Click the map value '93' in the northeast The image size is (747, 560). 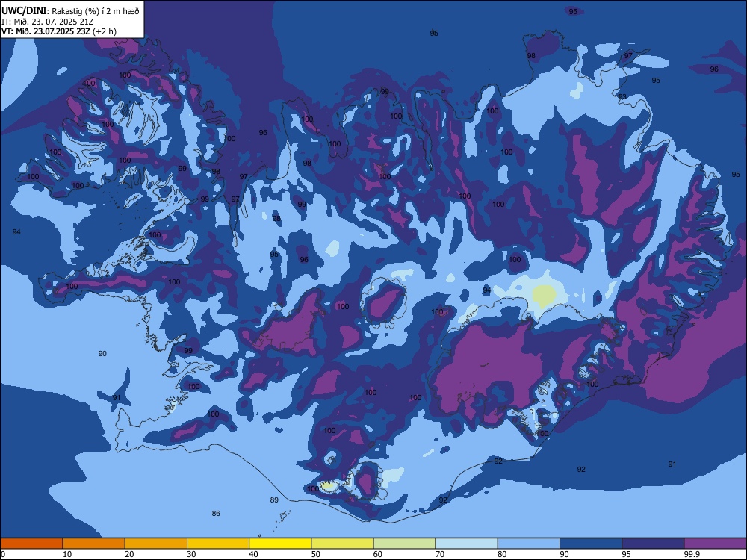(x=623, y=96)
